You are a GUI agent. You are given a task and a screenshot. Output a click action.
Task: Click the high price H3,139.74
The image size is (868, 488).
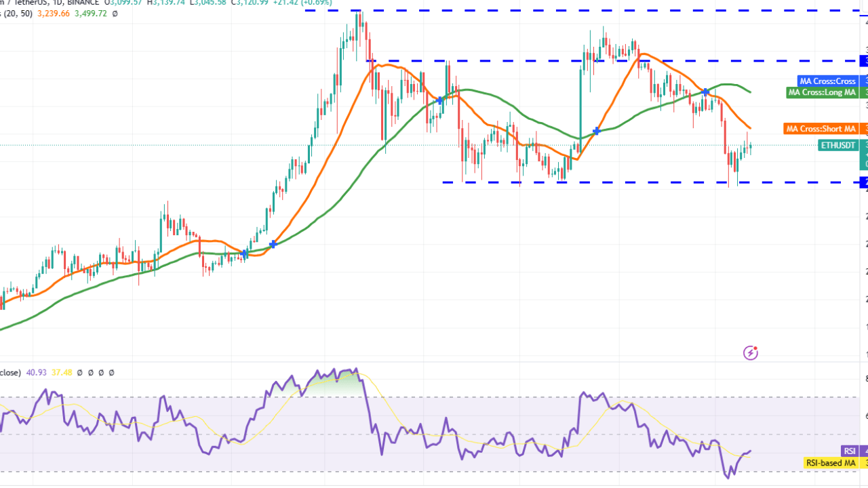166,3
